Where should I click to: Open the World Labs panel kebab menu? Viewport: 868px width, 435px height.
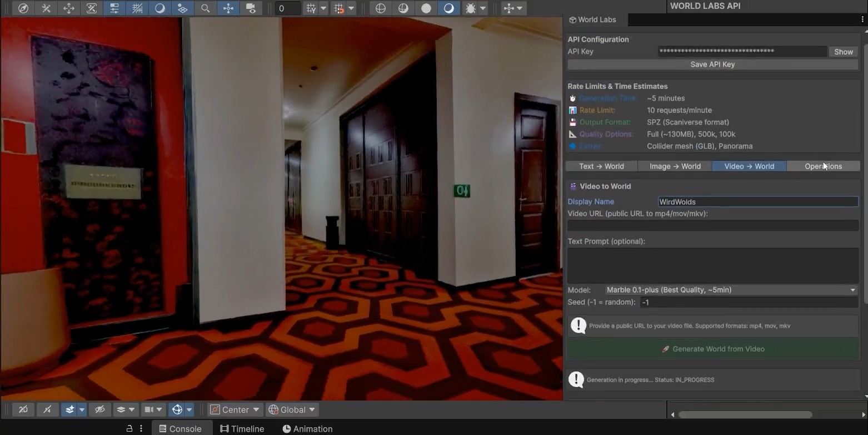pyautogui.click(x=862, y=19)
